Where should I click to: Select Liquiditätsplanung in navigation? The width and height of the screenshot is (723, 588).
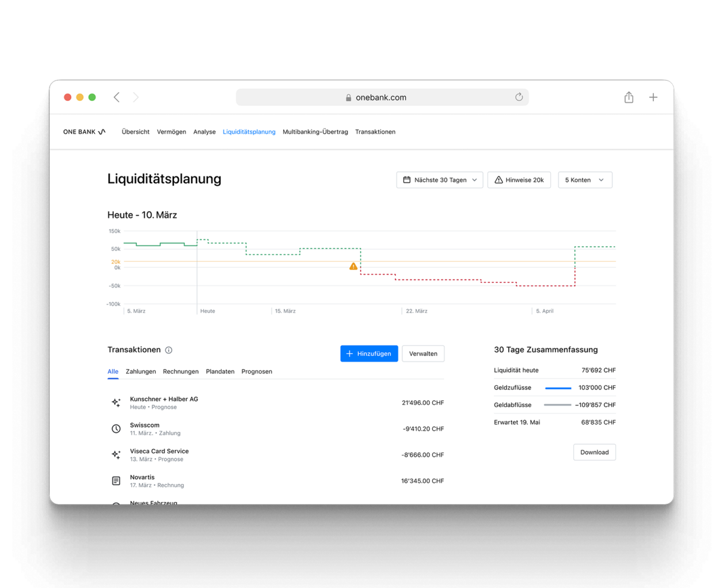pyautogui.click(x=249, y=132)
